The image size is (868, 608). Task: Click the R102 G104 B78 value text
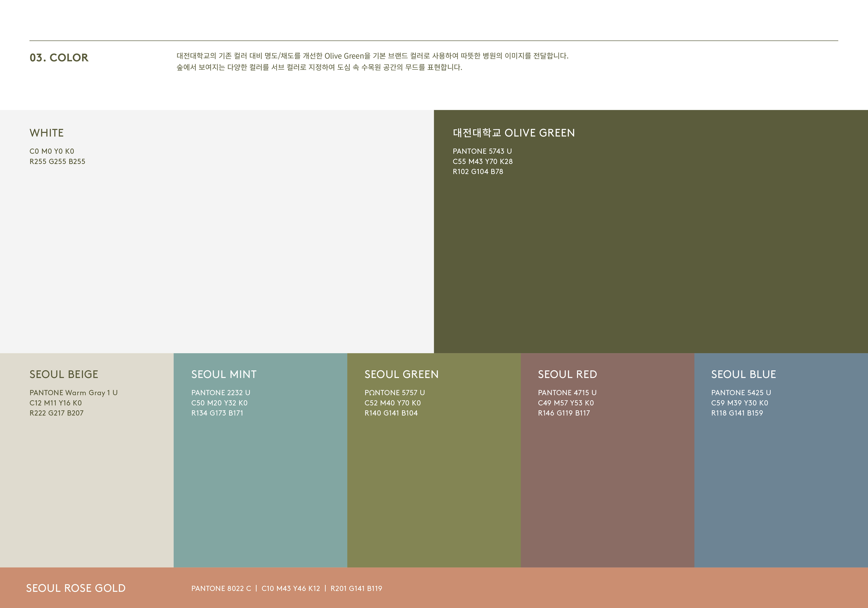coord(478,172)
